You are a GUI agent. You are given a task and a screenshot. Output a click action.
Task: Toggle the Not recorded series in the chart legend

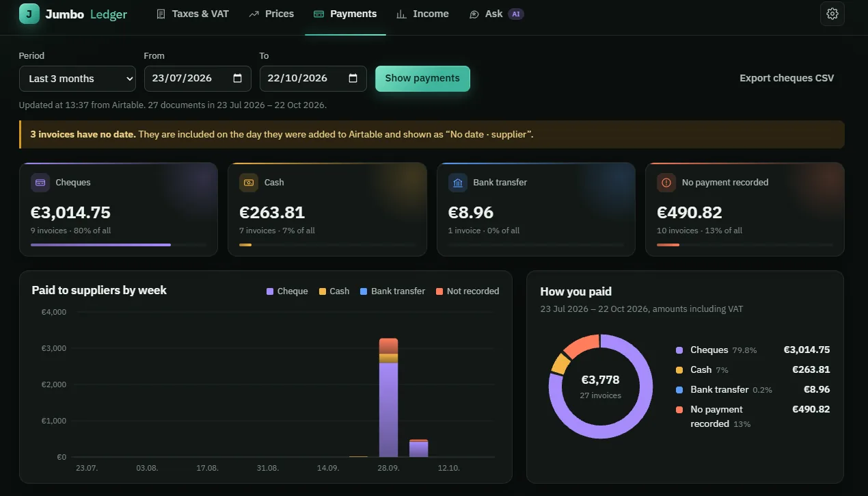pyautogui.click(x=467, y=291)
